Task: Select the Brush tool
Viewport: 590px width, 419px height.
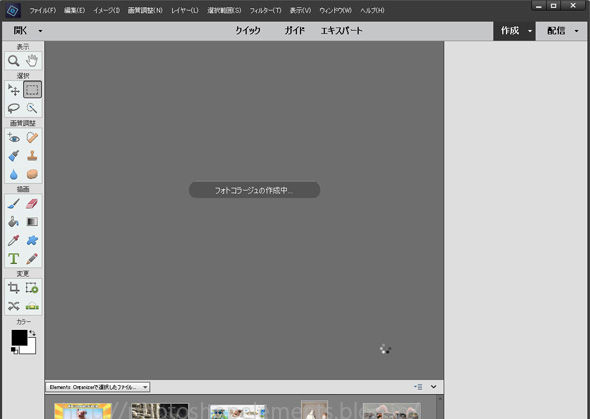Action: (14, 204)
